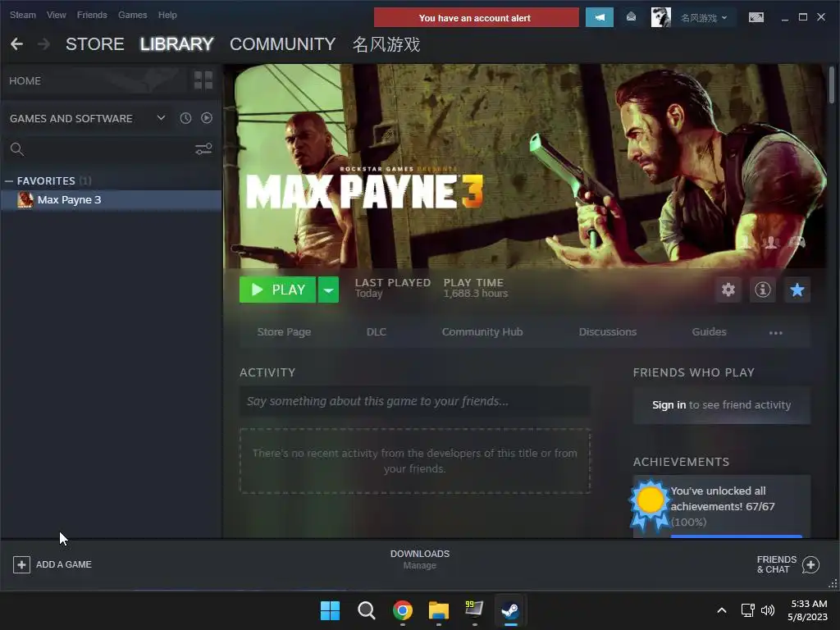
Task: Open the taskbar clock and date
Action: [809, 610]
